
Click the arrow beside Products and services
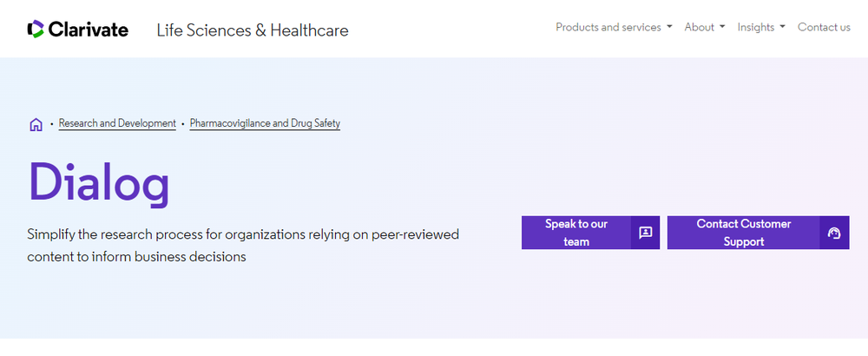[669, 28]
